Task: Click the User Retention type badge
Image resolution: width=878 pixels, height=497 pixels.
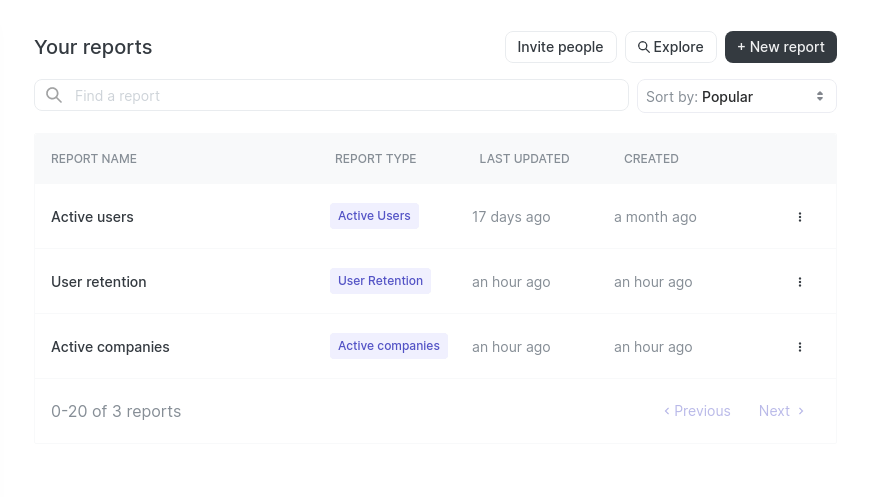Action: [380, 281]
